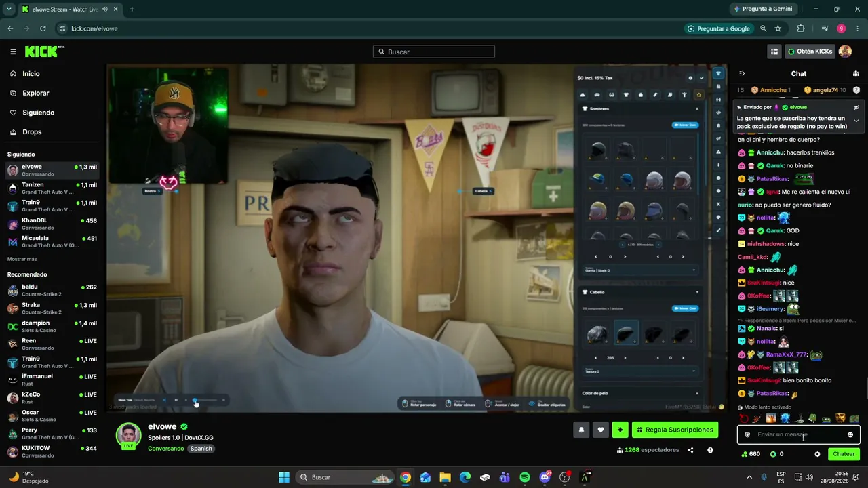Select mask category tab in clothing menu
Image resolution: width=868 pixels, height=488 pixels.
click(x=597, y=95)
